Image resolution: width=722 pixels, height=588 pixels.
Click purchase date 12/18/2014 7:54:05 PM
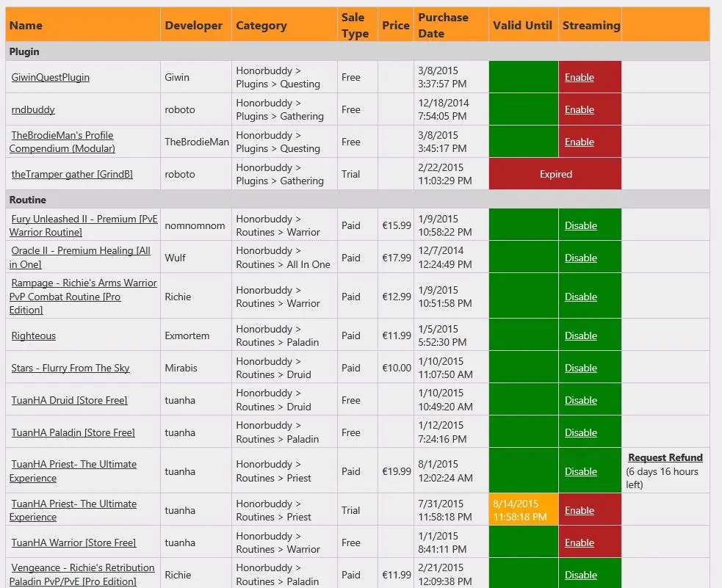[x=444, y=109]
